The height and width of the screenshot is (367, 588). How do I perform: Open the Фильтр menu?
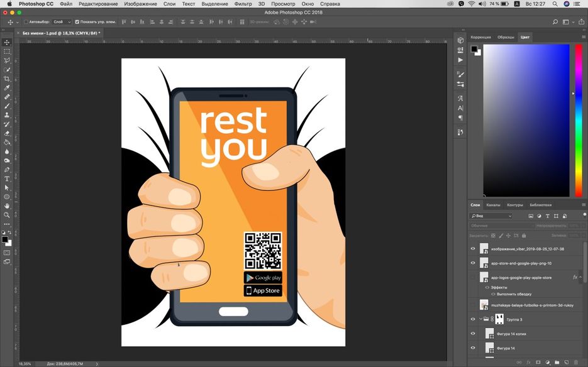[243, 4]
